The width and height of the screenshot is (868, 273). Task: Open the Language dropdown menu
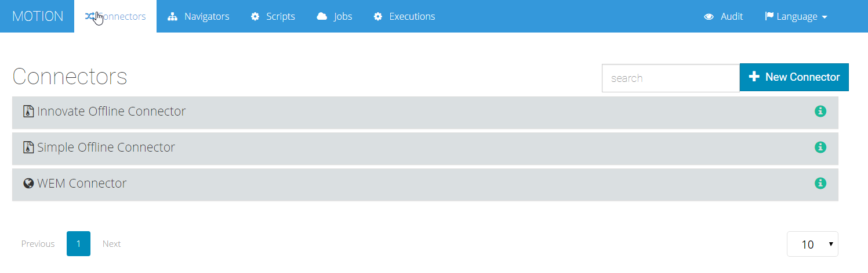pos(796,16)
